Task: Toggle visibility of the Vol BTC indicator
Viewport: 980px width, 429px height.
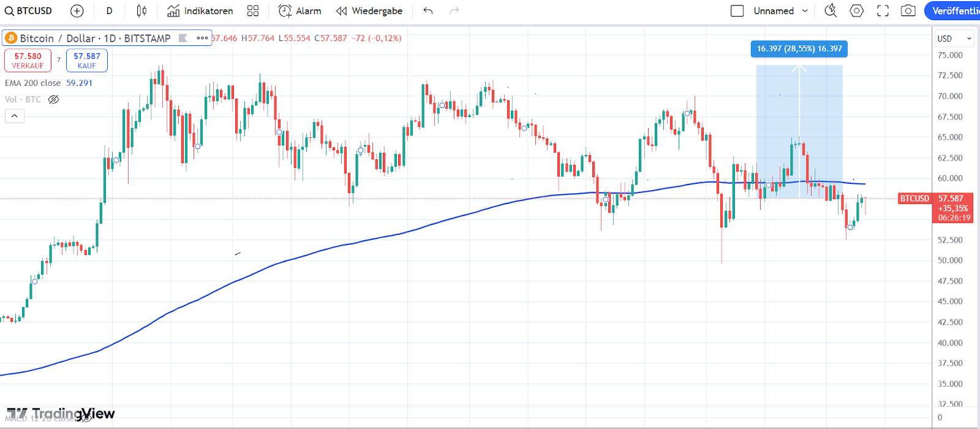Action: point(54,99)
